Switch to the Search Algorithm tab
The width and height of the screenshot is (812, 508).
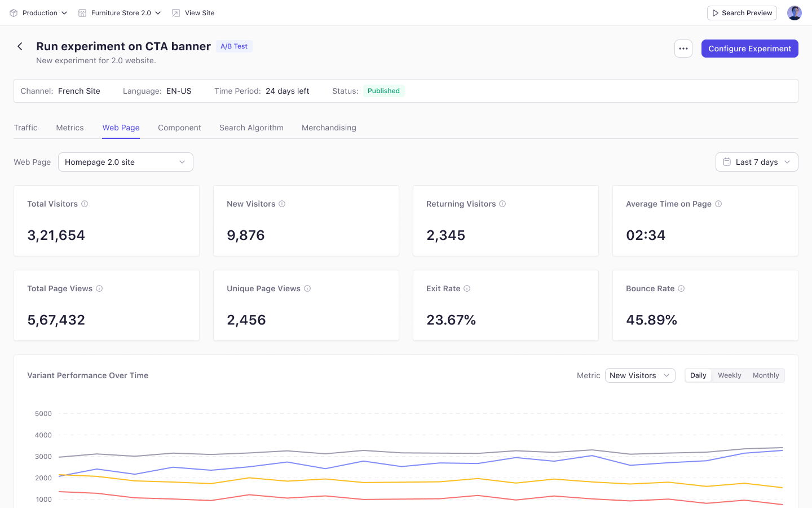click(x=251, y=128)
